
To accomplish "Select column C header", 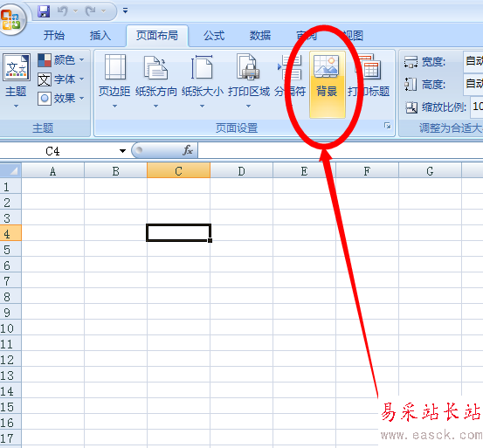I will coord(179,171).
